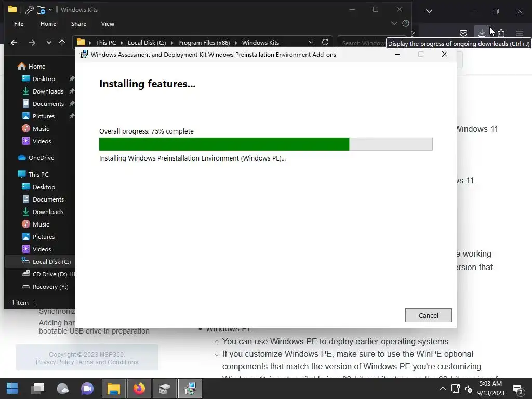532x399 pixels.
Task: Open Firefox extensions puzzle icon
Action: (x=501, y=33)
